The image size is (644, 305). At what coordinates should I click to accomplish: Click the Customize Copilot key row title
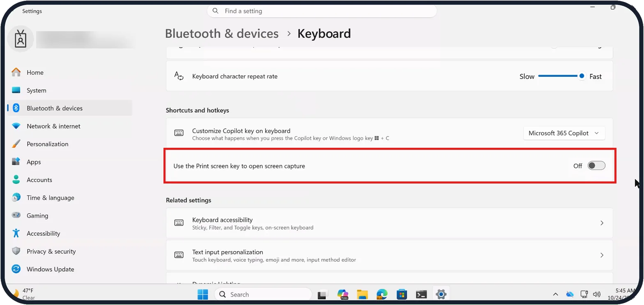click(241, 131)
